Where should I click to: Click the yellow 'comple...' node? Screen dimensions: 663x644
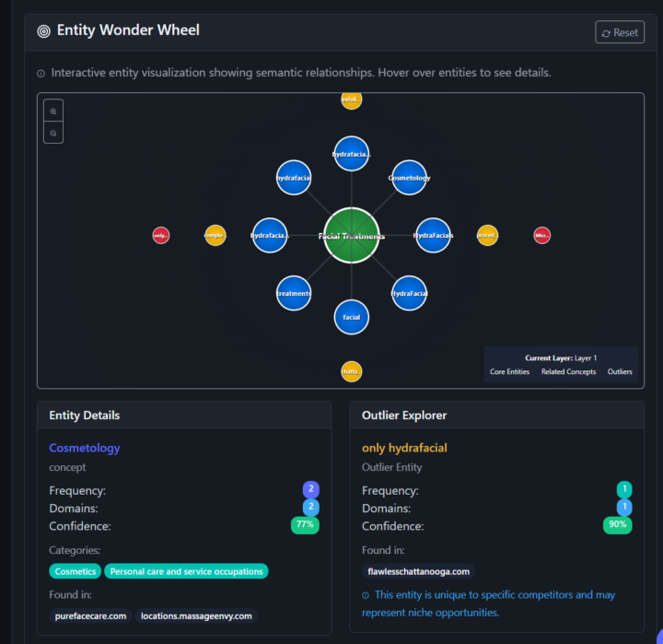(x=215, y=236)
